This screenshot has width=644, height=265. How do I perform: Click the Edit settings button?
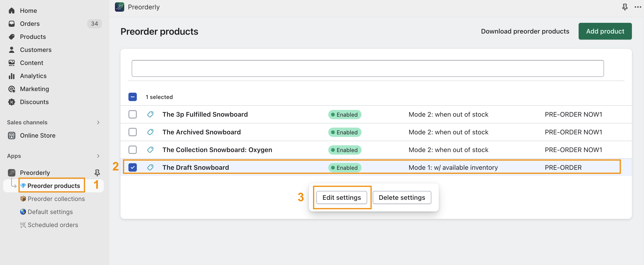342,197
